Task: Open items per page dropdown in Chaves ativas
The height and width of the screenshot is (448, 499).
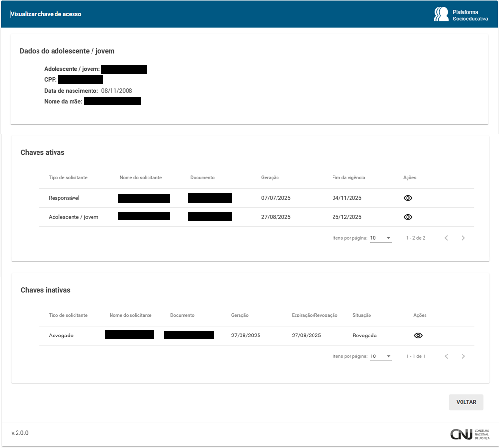Action: click(381, 238)
